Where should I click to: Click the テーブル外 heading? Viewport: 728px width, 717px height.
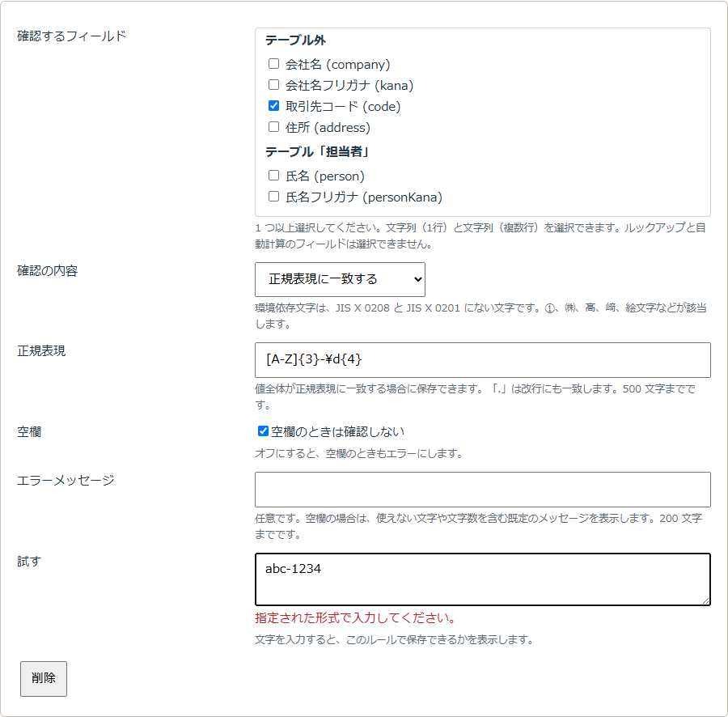(295, 40)
